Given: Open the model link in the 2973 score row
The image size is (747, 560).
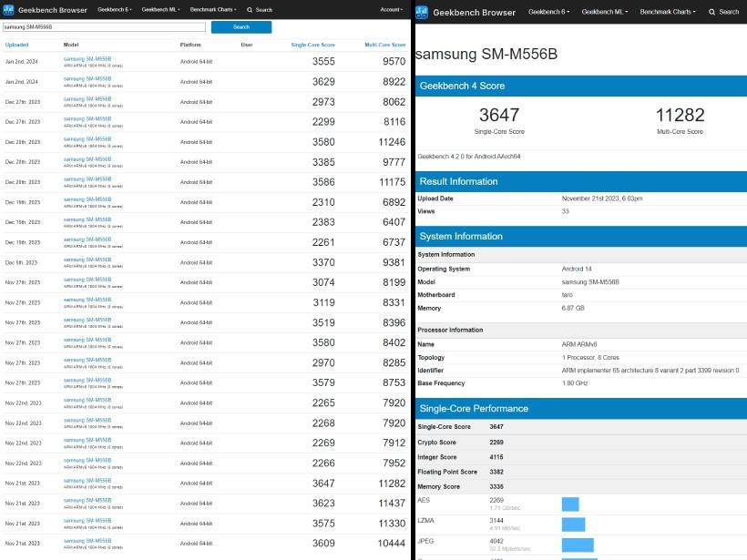Looking at the screenshot, I should coord(87,98).
